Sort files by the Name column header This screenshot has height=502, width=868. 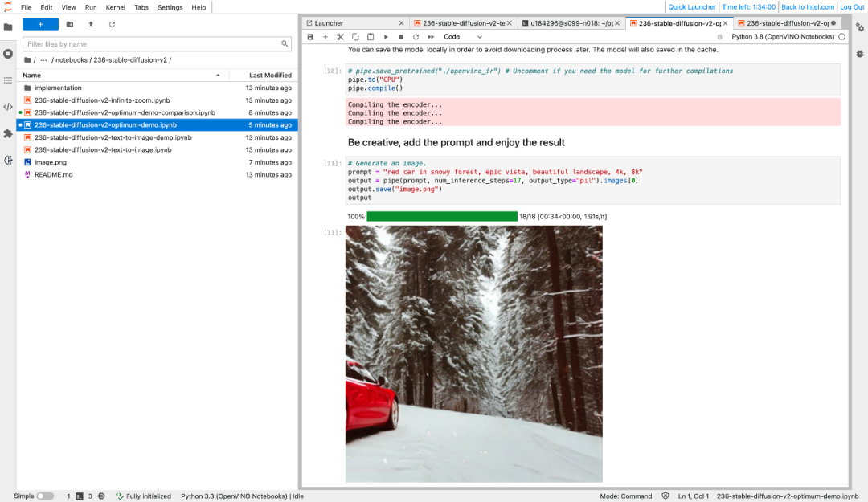[x=122, y=76]
